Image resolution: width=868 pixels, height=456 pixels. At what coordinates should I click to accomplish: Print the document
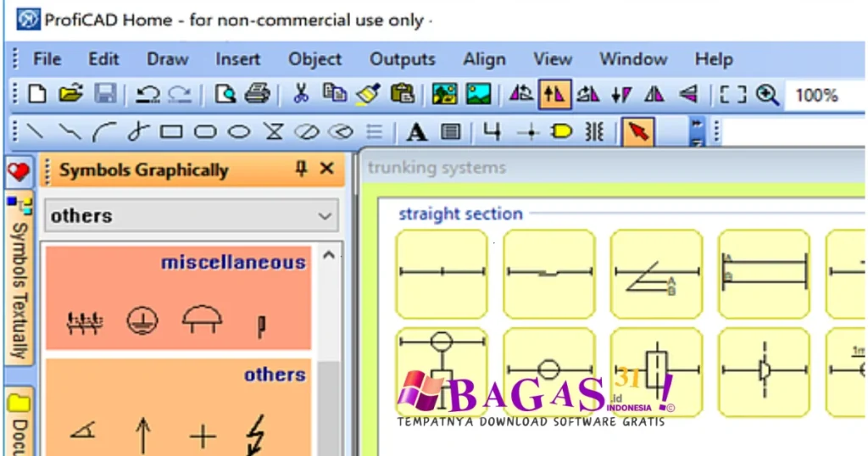pyautogui.click(x=258, y=94)
